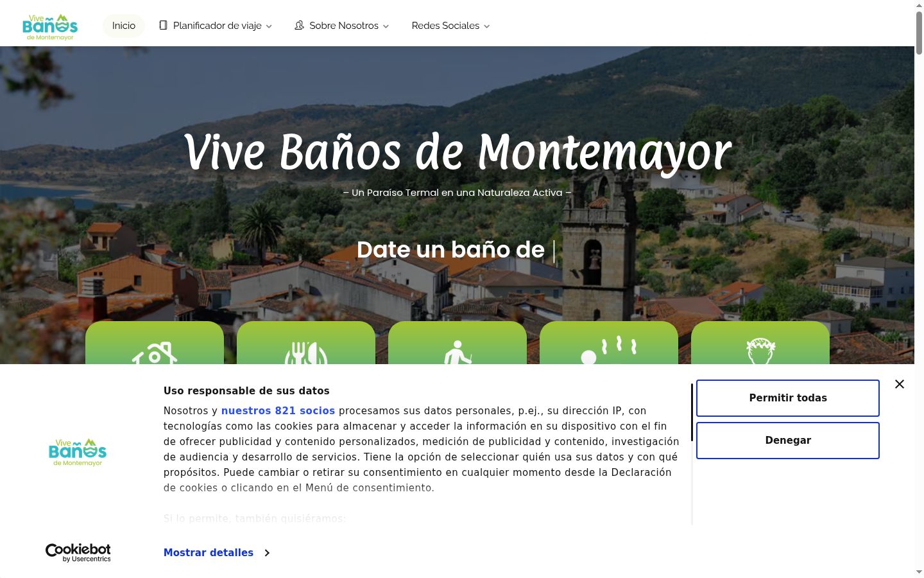This screenshot has width=924, height=578.
Task: Expand details with the Mostrar detalles chevron
Action: [267, 553]
